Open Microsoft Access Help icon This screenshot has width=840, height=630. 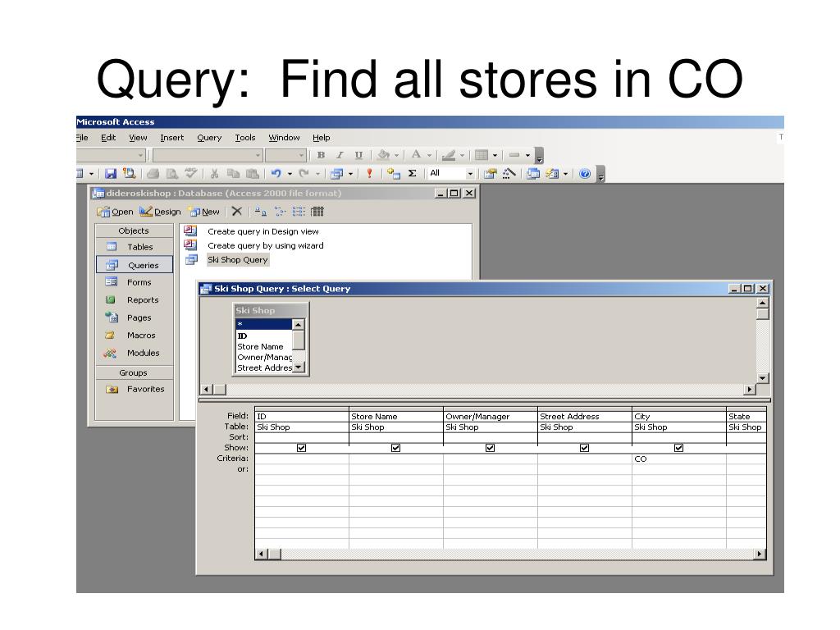pos(585,174)
